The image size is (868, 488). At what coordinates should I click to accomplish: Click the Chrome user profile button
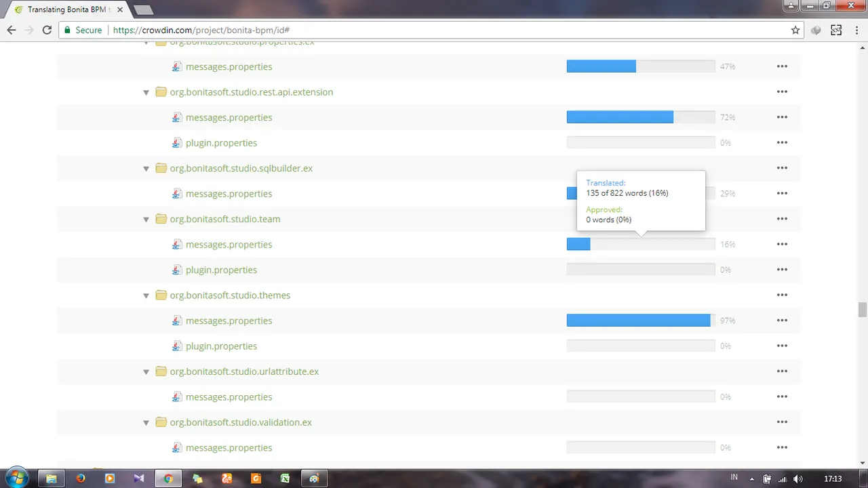(791, 5)
